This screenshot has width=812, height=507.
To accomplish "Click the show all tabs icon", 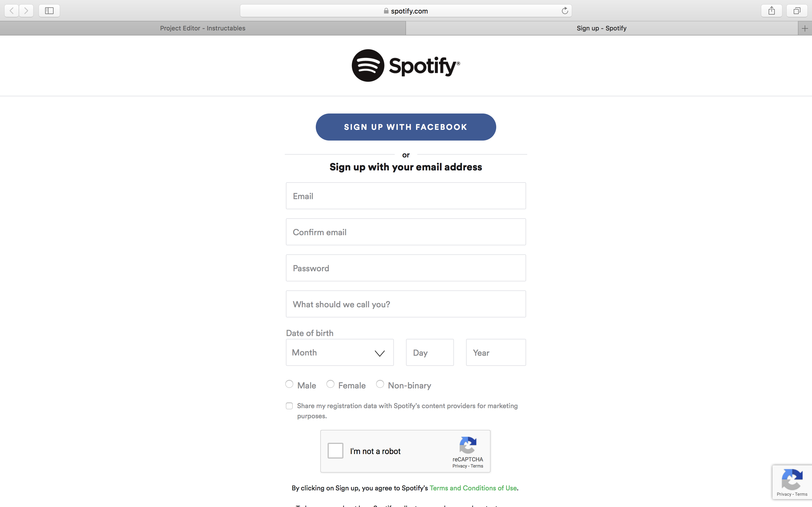I will click(797, 11).
